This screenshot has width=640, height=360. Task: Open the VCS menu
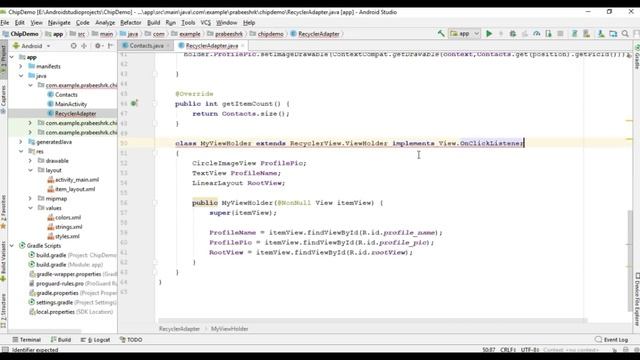206,23
